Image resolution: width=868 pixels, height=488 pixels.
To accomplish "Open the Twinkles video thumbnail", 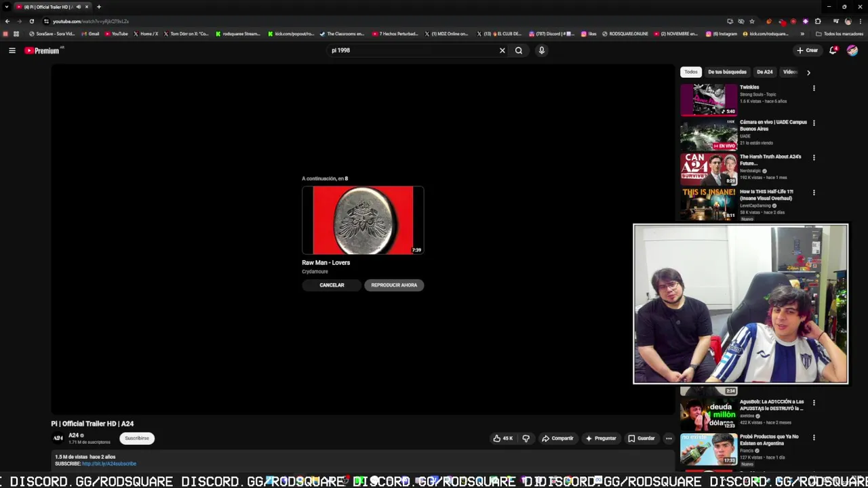I will pyautogui.click(x=709, y=100).
